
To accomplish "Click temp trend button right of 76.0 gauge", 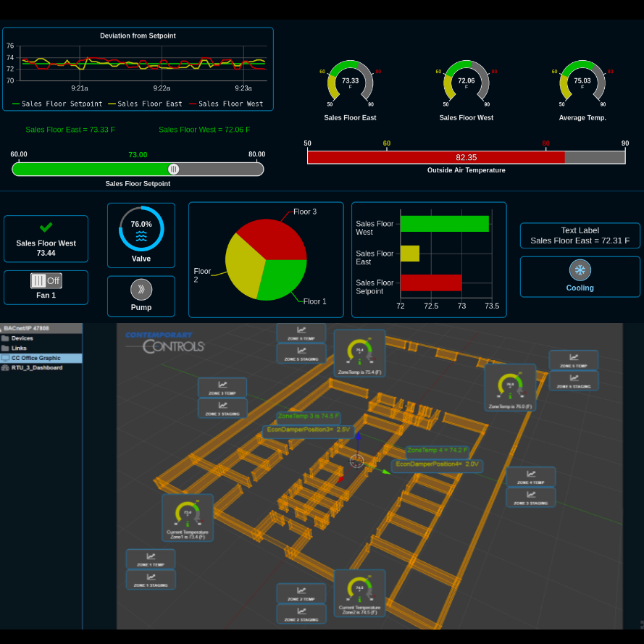I will (573, 360).
